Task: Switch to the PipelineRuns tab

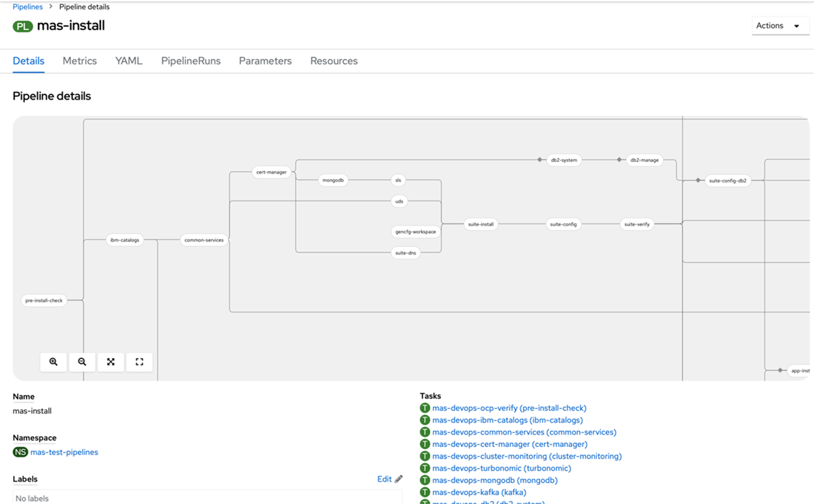Action: click(x=191, y=60)
